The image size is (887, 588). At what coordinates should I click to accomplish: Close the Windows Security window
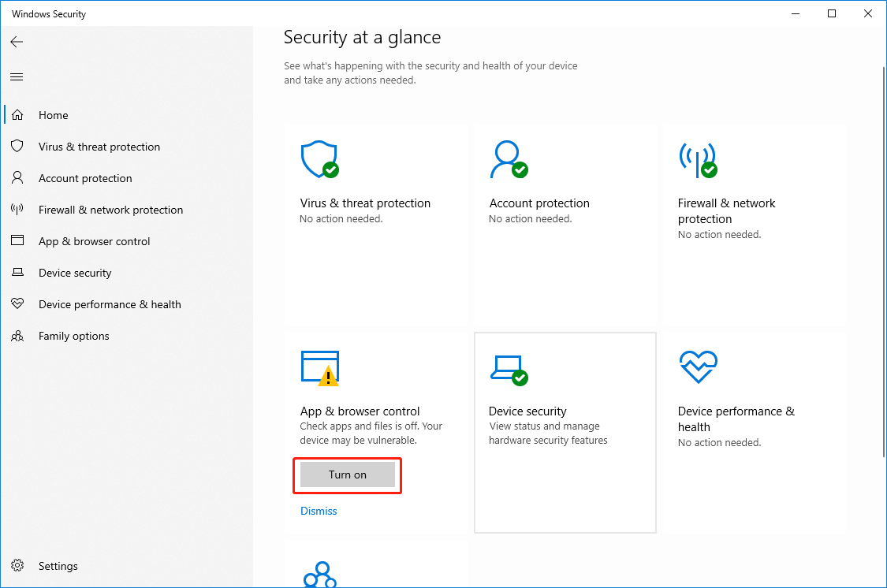[x=868, y=13]
